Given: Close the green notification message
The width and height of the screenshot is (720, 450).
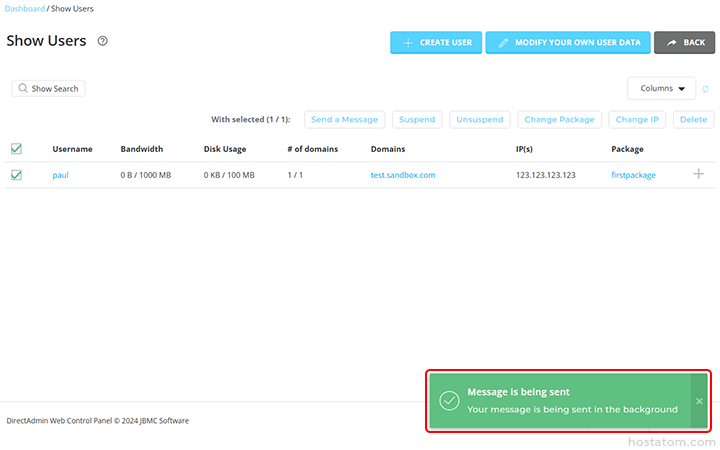Looking at the screenshot, I should click(x=699, y=401).
